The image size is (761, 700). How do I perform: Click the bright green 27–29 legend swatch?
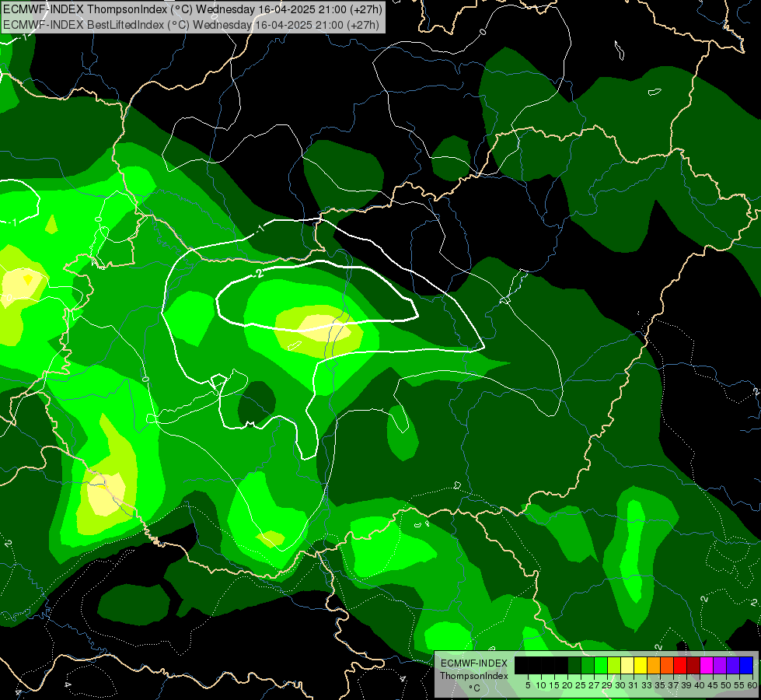(x=601, y=665)
